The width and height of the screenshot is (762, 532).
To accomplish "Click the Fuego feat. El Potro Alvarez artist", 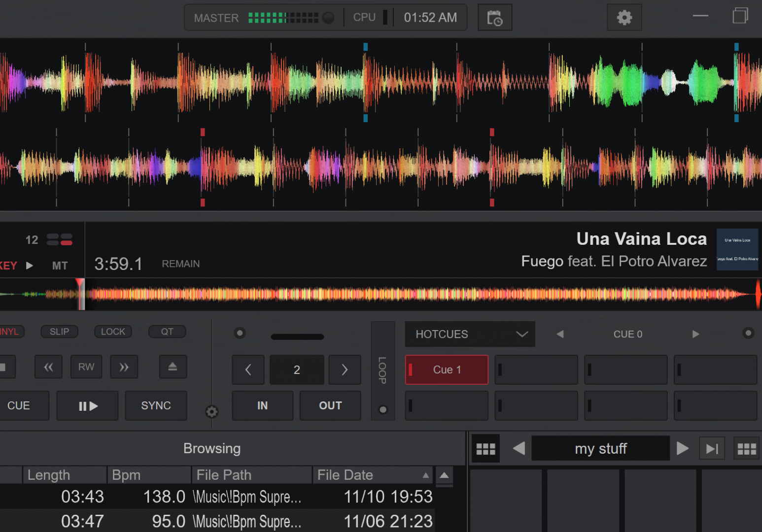I will pyautogui.click(x=614, y=261).
